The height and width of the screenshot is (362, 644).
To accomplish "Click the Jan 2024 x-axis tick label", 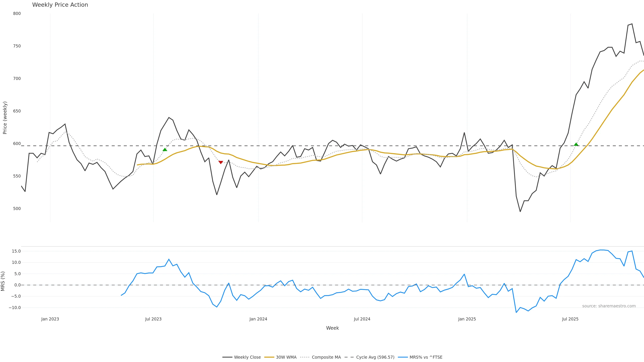I will (258, 319).
